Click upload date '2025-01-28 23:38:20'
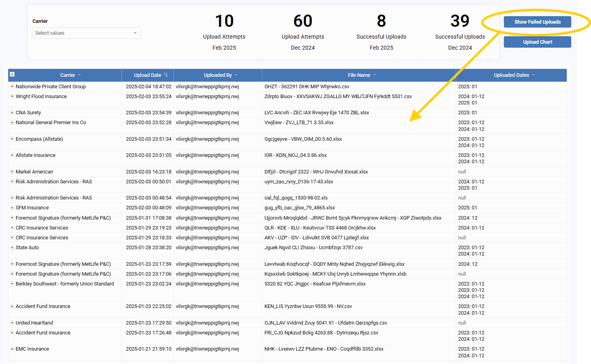 coord(149,247)
